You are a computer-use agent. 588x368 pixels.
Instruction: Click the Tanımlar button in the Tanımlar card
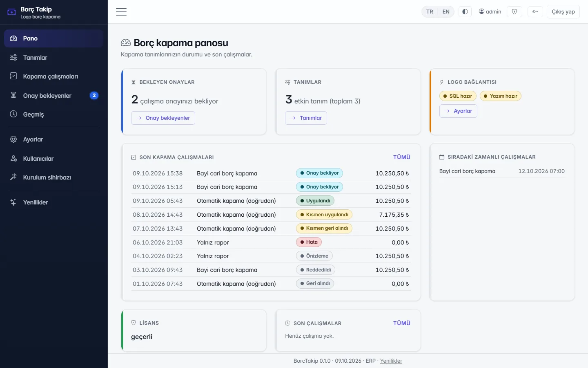pyautogui.click(x=306, y=118)
